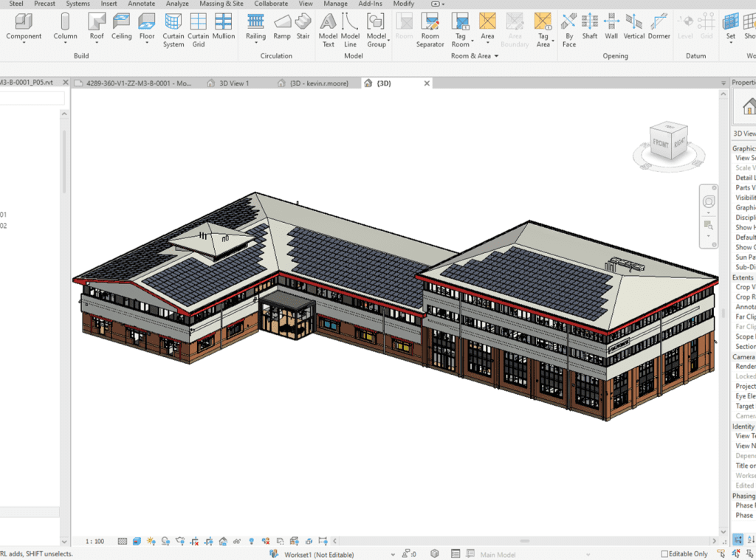
Task: Open the Massing & Site ribbon tab
Action: click(x=221, y=4)
